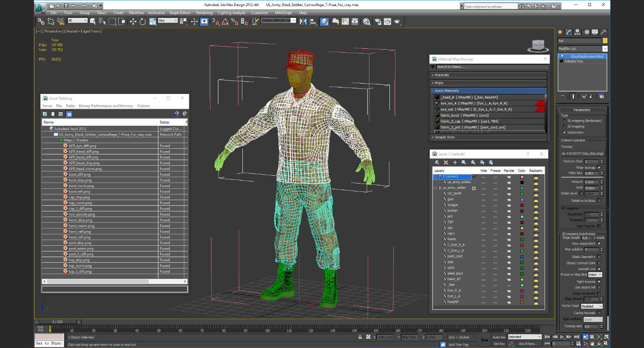
Task: Open the Vector Displ Disabled dropdown
Action: [591, 306]
